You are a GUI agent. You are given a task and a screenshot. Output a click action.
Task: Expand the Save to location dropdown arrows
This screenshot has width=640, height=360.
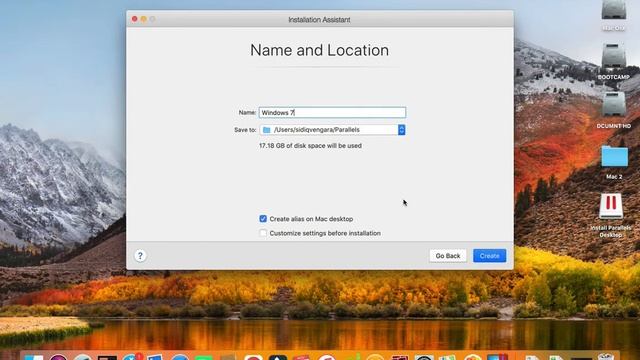[402, 130]
